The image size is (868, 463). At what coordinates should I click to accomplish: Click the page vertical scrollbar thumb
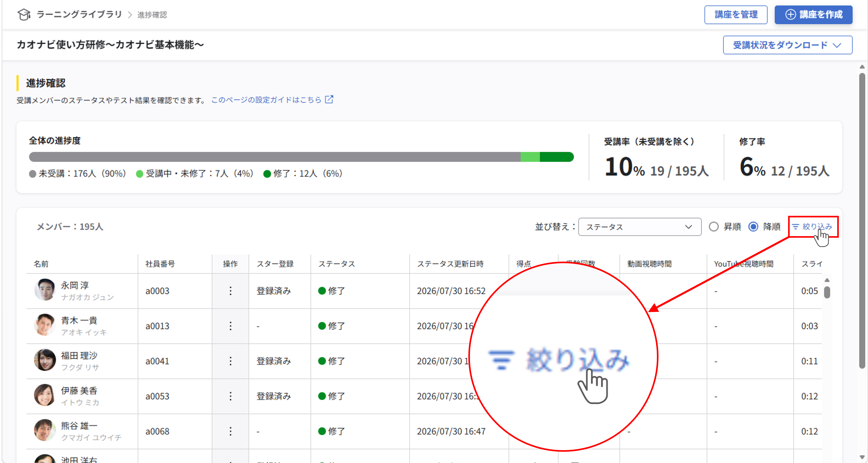pos(862,221)
